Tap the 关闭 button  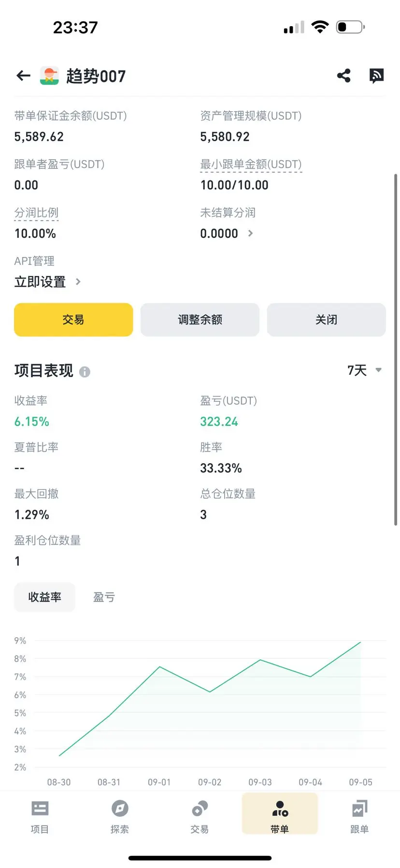[x=327, y=320]
